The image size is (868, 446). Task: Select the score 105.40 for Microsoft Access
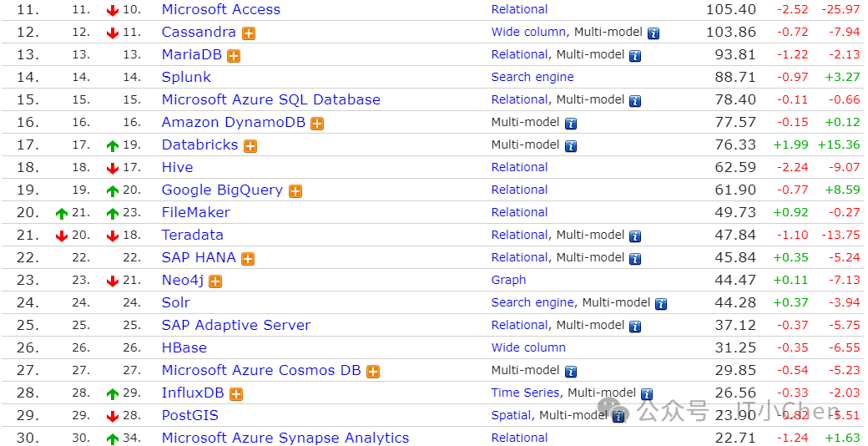pos(731,9)
